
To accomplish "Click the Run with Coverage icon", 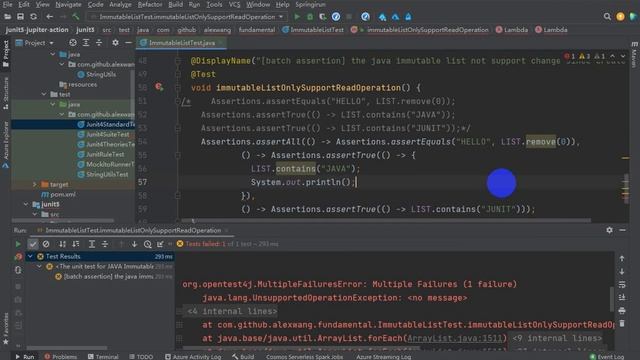I will click(322, 17).
